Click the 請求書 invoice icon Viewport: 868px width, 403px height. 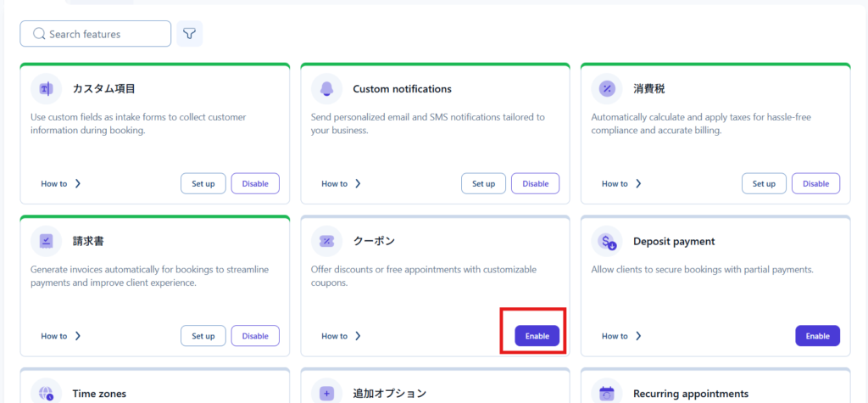point(46,241)
